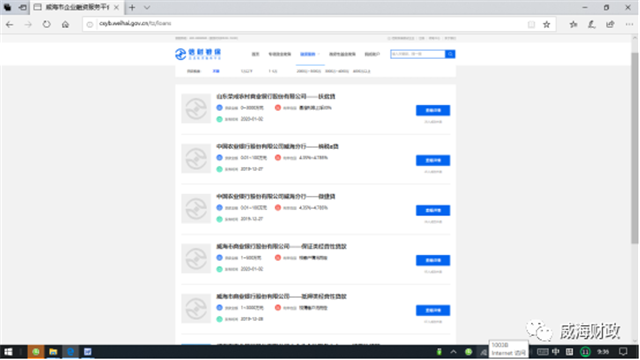640x360 pixels.
Task: Click red rate icon in 山东荣成农村商业银行 row
Action: tap(278, 108)
